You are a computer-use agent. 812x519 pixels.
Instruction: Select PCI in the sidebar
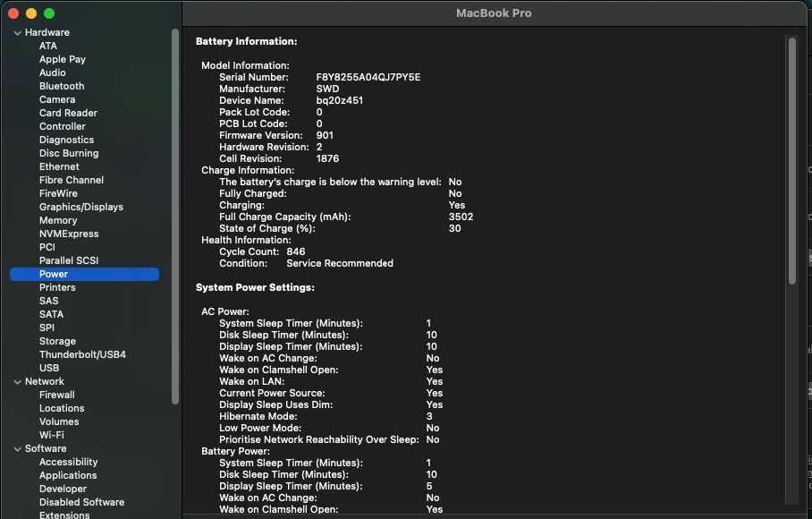47,247
